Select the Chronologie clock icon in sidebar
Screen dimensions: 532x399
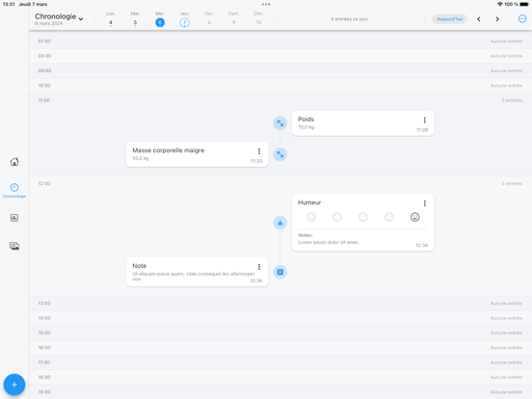click(x=14, y=187)
